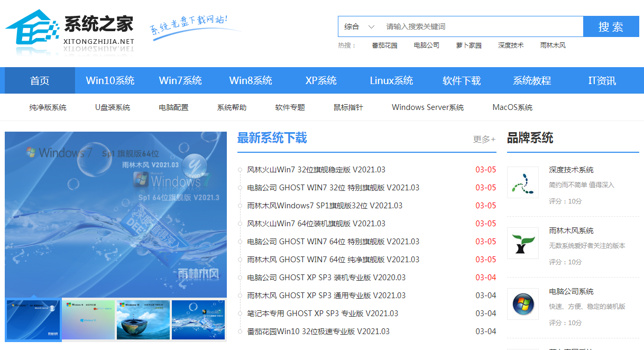Click the 更多+ link for latest downloads

point(484,139)
